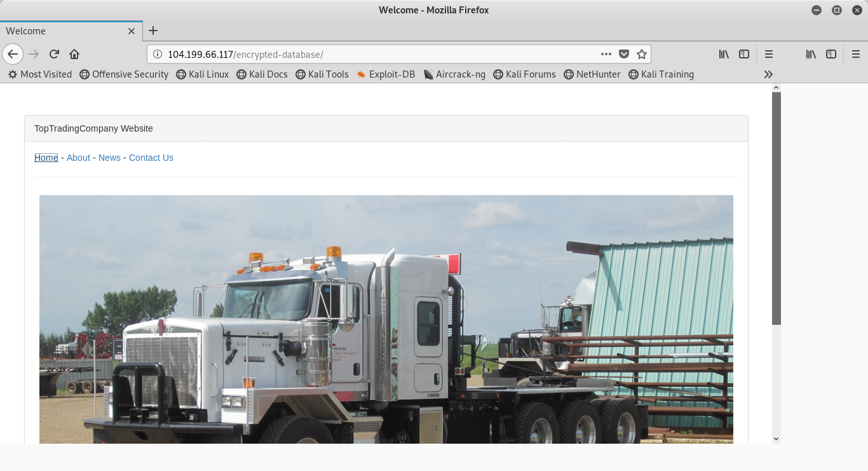Screen dimensions: 868x471
Task: Go to the Contact Us page
Action: coord(151,158)
